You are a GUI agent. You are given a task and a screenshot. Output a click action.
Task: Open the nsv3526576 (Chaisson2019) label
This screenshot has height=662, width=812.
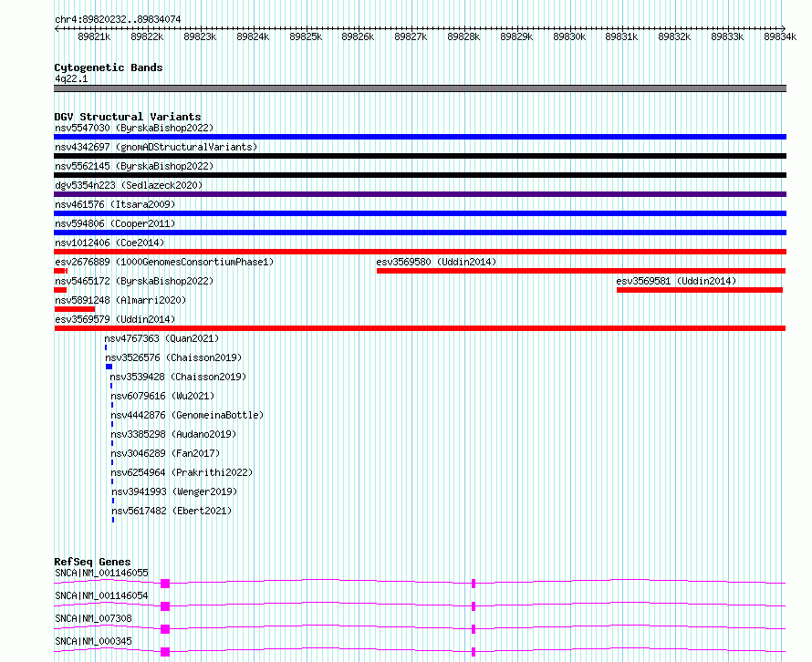(x=173, y=357)
